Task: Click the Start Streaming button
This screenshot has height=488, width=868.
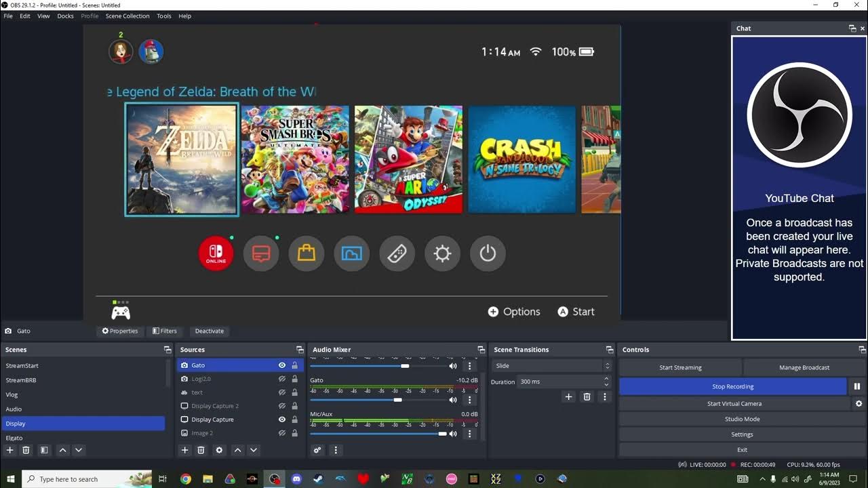Action: coord(680,367)
